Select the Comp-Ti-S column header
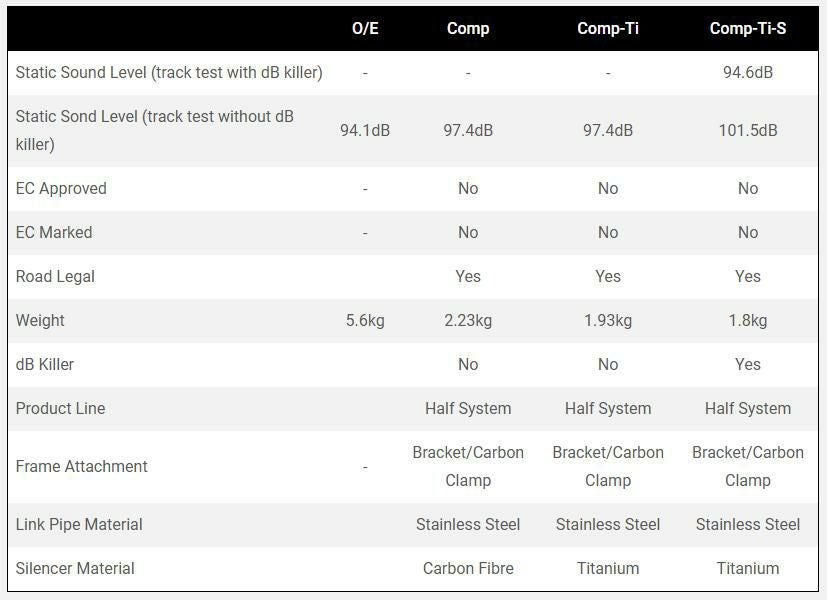The height and width of the screenshot is (600, 827). point(748,28)
